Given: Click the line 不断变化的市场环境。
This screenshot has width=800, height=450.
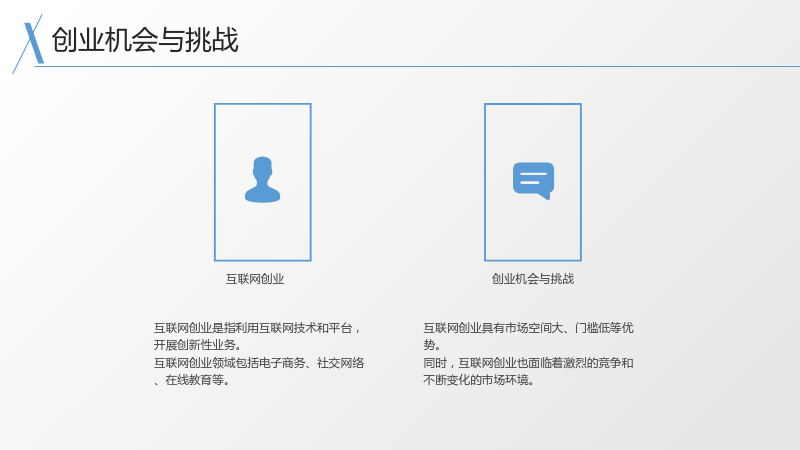Looking at the screenshot, I should (479, 380).
